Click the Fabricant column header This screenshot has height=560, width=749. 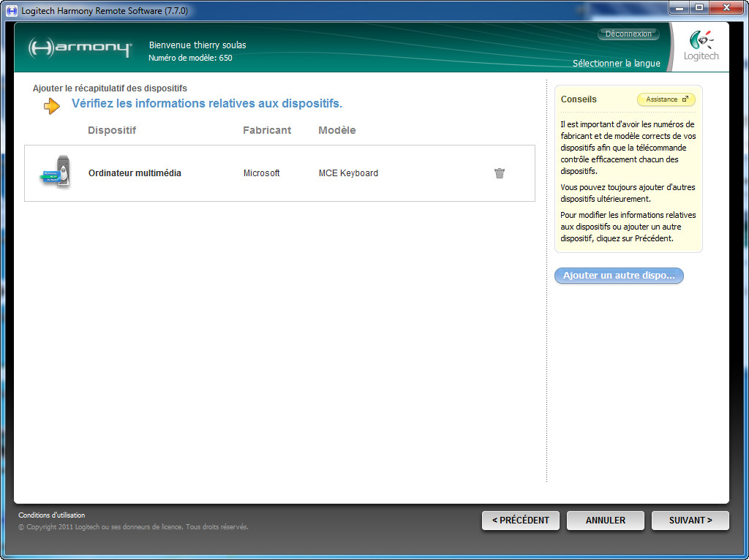(266, 130)
